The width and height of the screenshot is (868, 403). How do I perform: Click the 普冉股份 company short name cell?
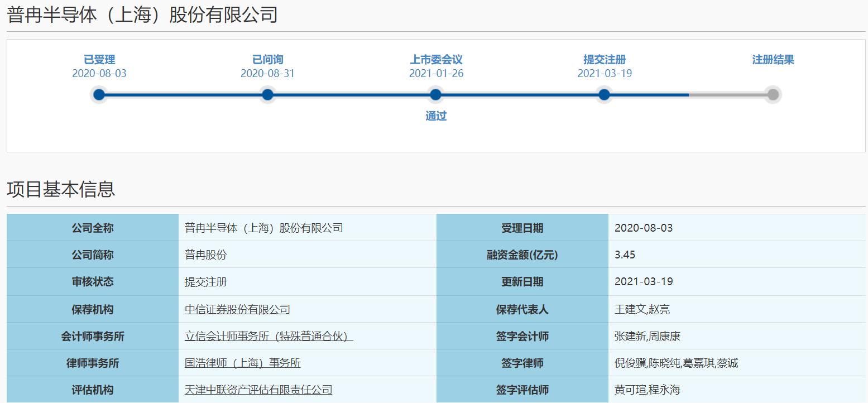point(206,255)
